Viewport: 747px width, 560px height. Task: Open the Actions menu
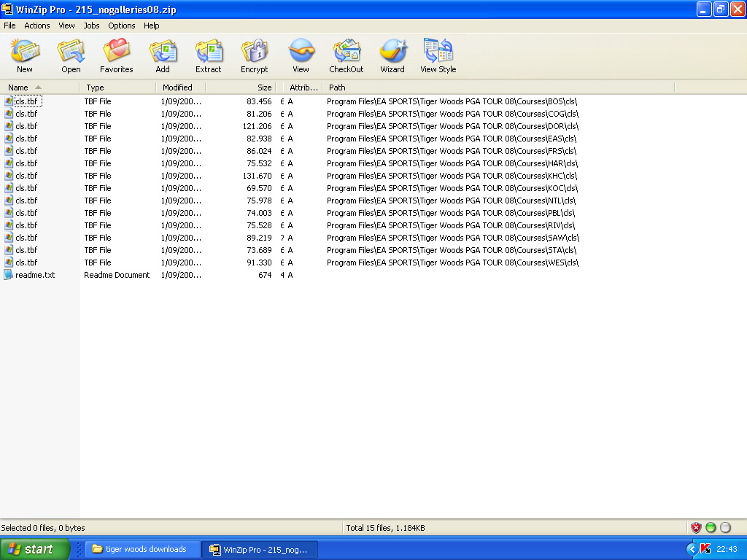click(37, 26)
